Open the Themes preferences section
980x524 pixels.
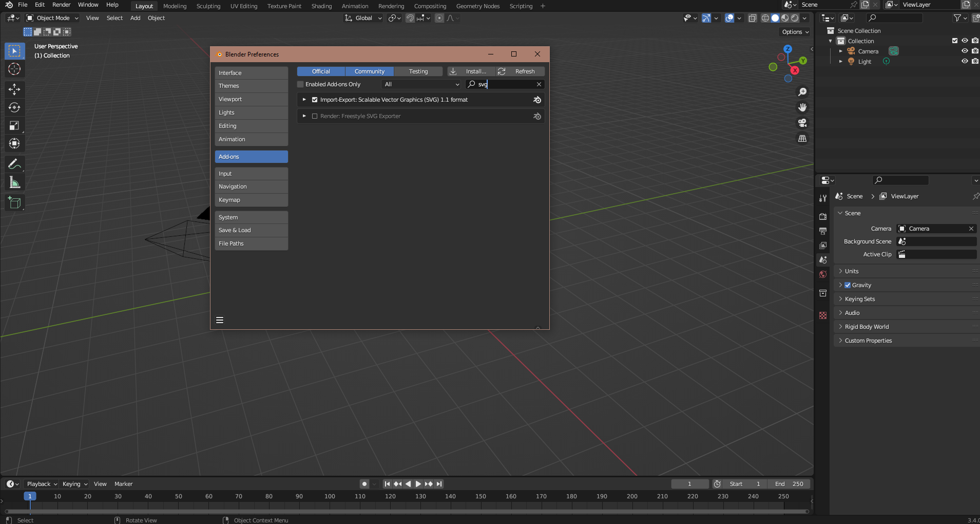pyautogui.click(x=252, y=86)
